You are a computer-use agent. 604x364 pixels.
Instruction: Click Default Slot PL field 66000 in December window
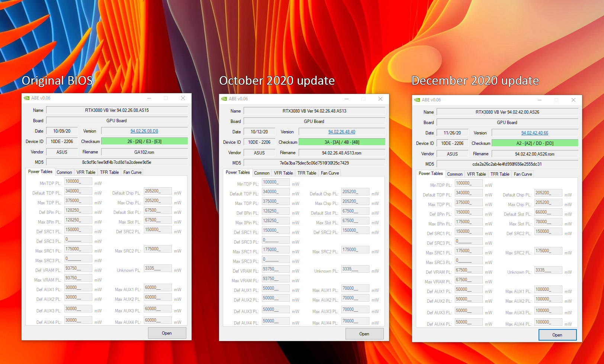548,212
